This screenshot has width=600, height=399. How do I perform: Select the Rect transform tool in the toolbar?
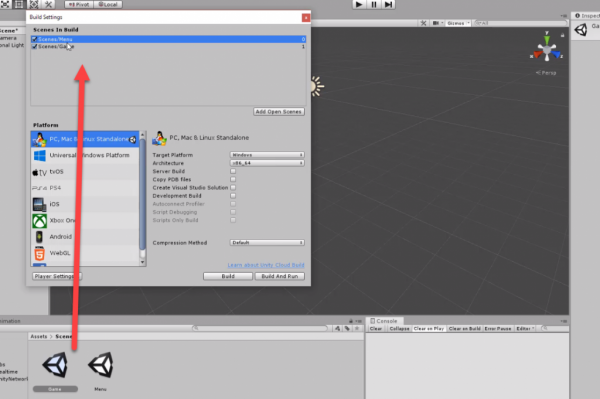[x=19, y=4]
